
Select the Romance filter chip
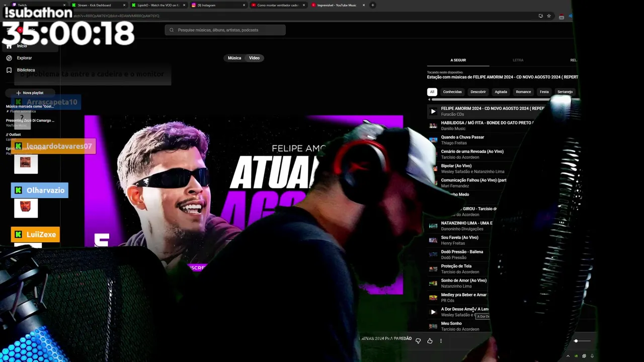[523, 92]
